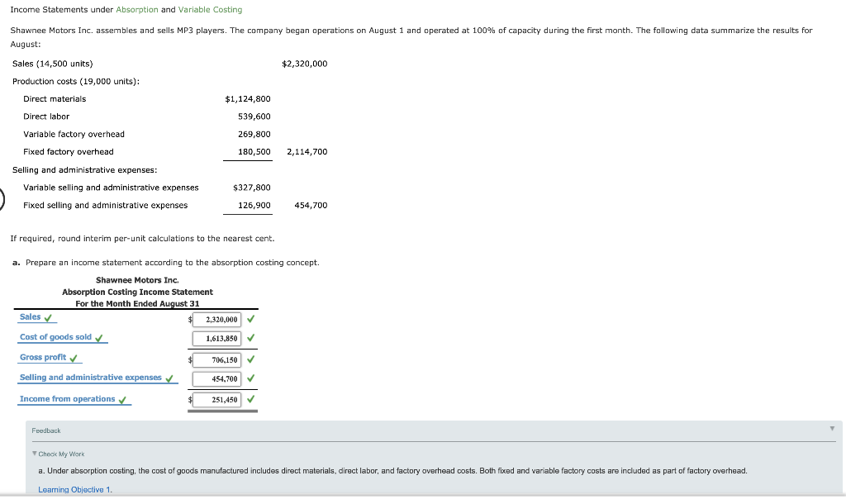Click the expenses field 454,700

(x=217, y=378)
